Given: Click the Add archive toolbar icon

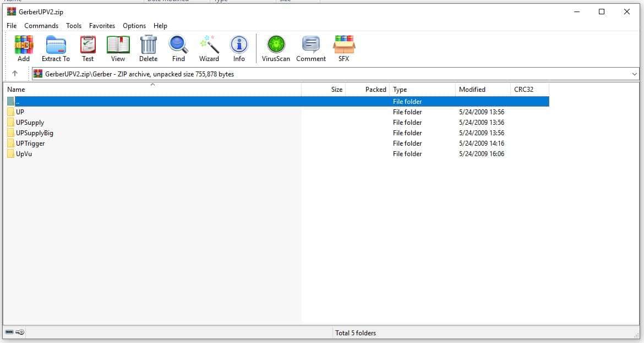Looking at the screenshot, I should [24, 45].
